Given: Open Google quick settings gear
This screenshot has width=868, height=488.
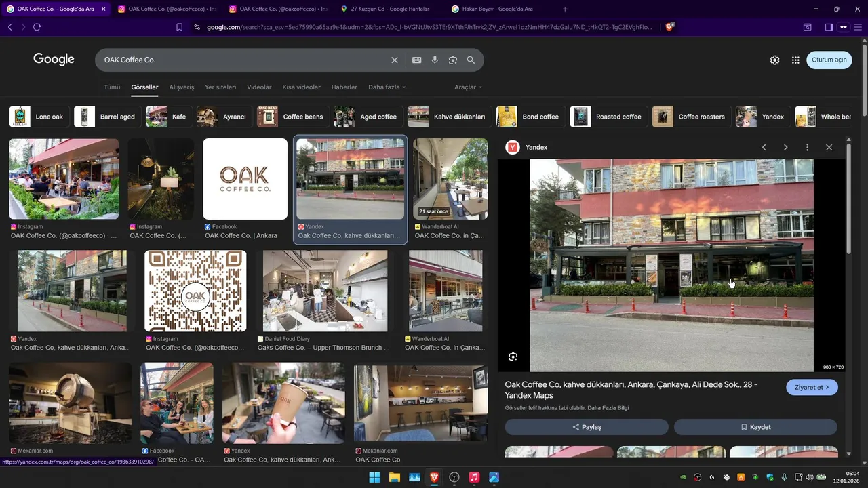Looking at the screenshot, I should coord(774,60).
